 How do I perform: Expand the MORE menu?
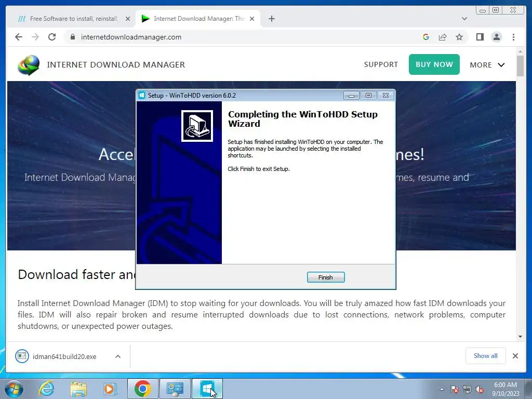(487, 65)
